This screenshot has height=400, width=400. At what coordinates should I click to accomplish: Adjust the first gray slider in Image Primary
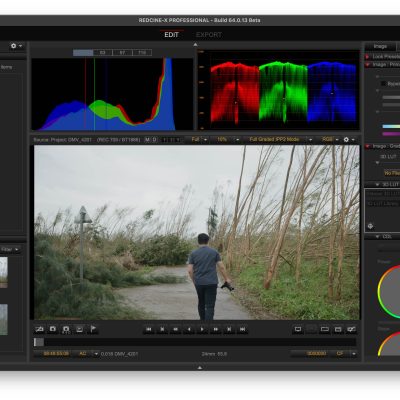pos(391,97)
